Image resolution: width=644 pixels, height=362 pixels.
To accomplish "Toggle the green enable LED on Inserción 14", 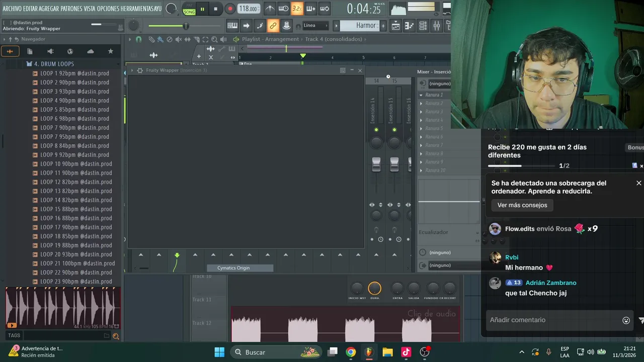I will point(376,130).
